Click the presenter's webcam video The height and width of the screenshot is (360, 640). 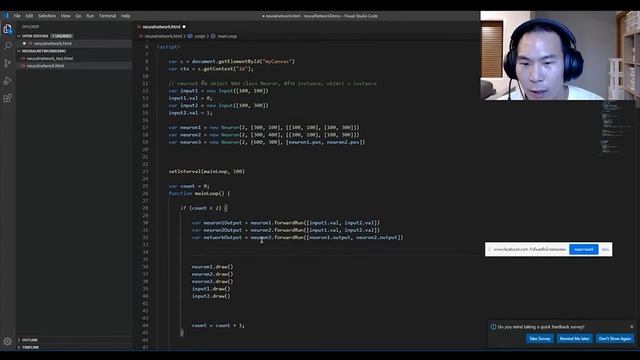[x=560, y=56]
